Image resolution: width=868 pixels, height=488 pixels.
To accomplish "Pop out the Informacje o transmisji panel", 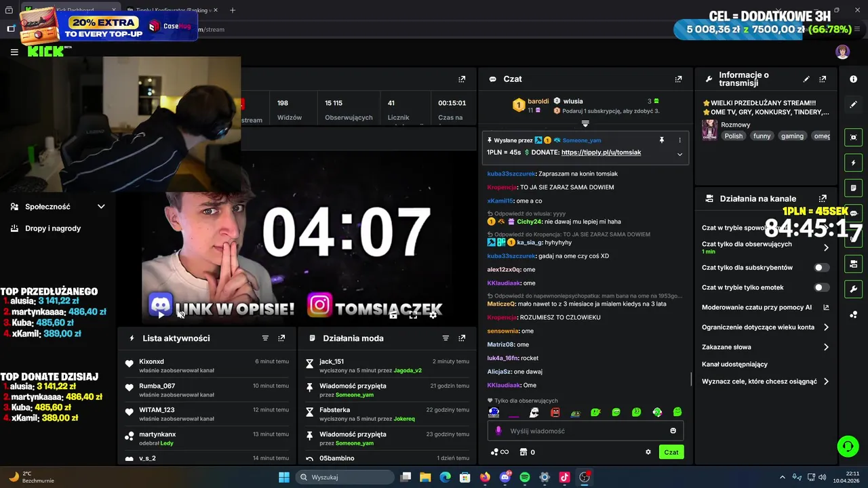I will pos(823,79).
